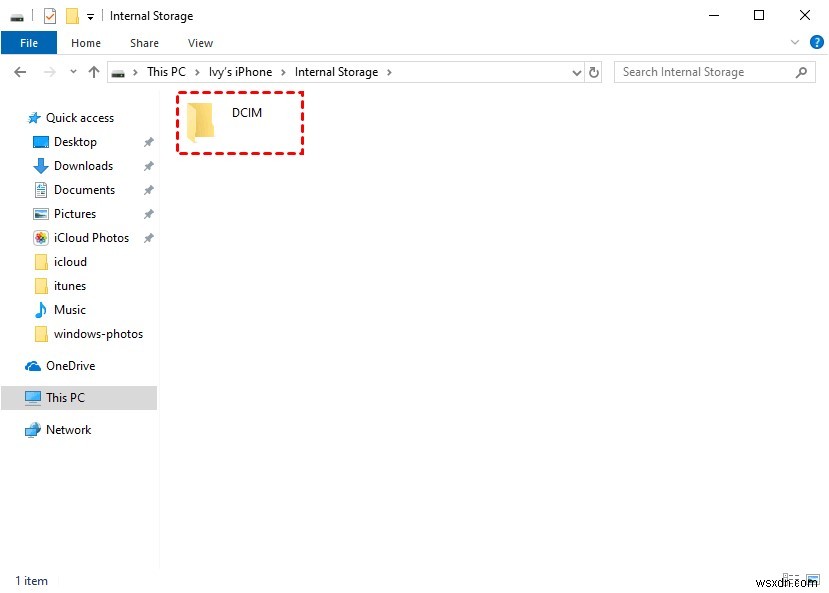Click This PC in the address bar
This screenshot has height=593, width=829.
pos(167,71)
